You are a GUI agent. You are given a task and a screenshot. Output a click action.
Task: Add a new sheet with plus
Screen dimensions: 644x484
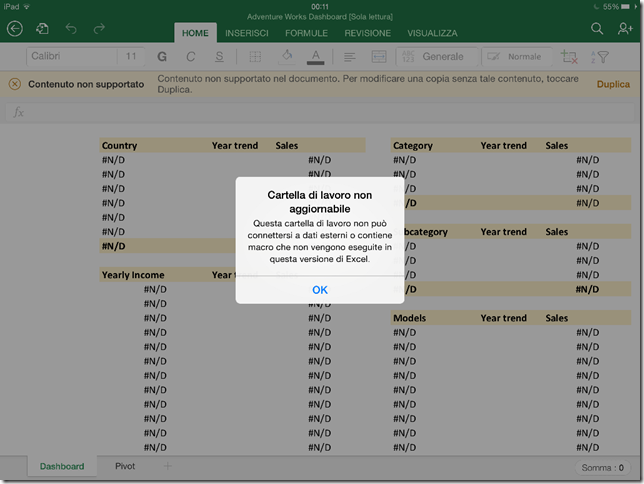pyautogui.click(x=168, y=466)
